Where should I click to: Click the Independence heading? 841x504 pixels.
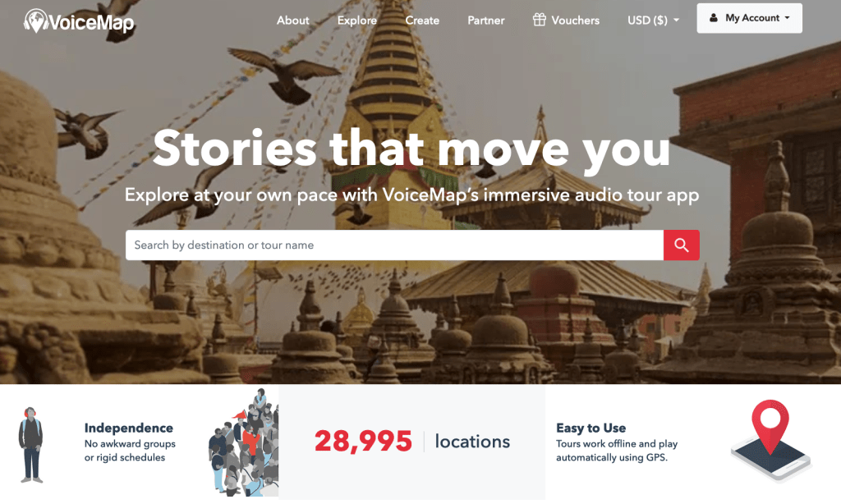click(129, 428)
